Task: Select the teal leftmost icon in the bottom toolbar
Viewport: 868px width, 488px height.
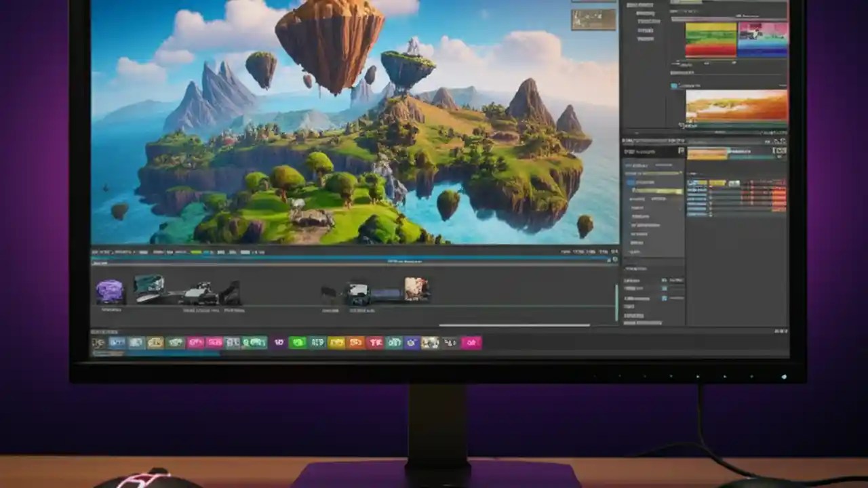Action: 96,342
